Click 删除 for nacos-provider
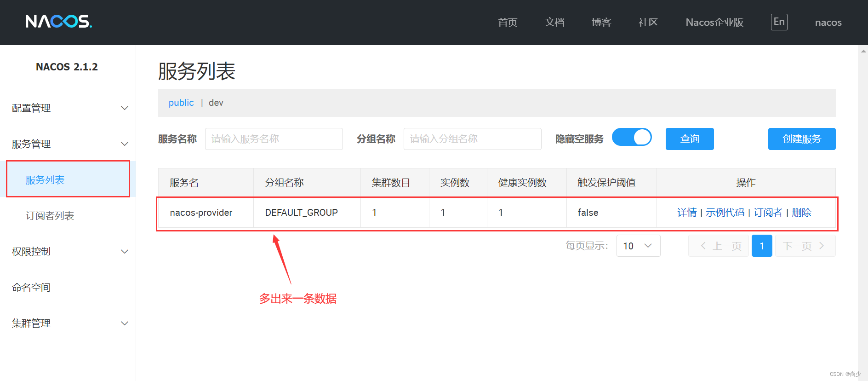 pyautogui.click(x=801, y=213)
